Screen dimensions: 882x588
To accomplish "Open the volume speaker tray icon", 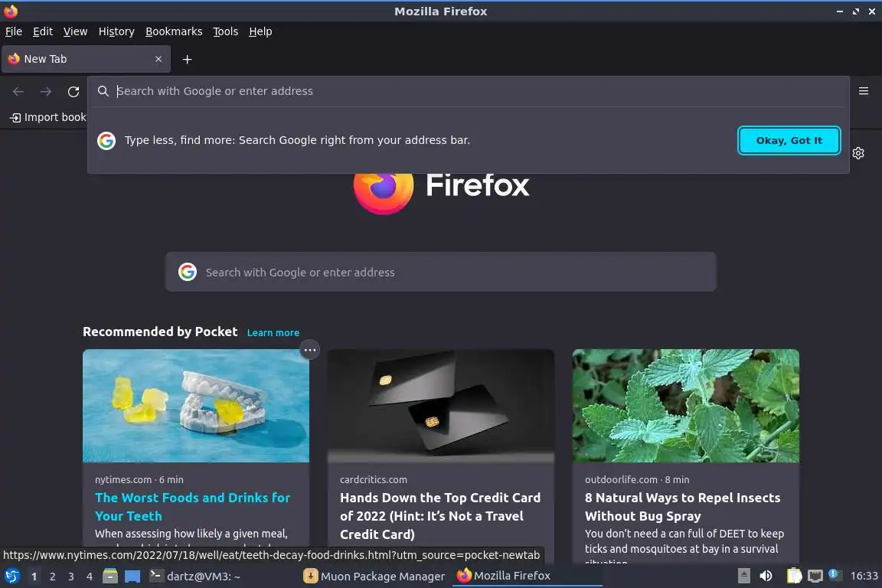I will 766,576.
